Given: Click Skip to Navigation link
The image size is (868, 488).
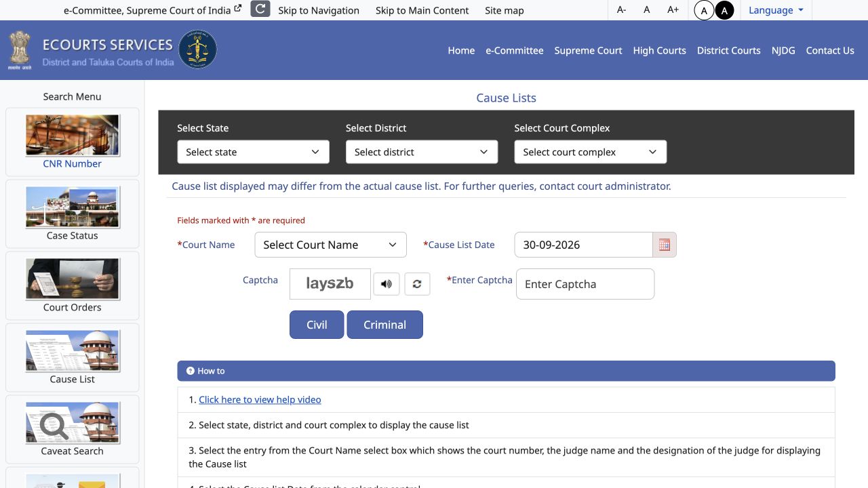Looking at the screenshot, I should (319, 10).
